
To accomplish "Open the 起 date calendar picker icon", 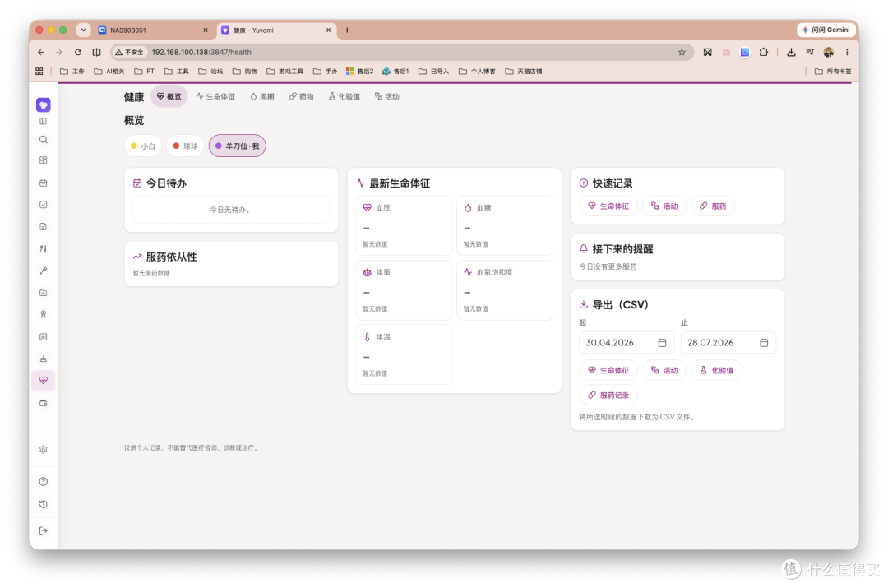I will 662,343.
